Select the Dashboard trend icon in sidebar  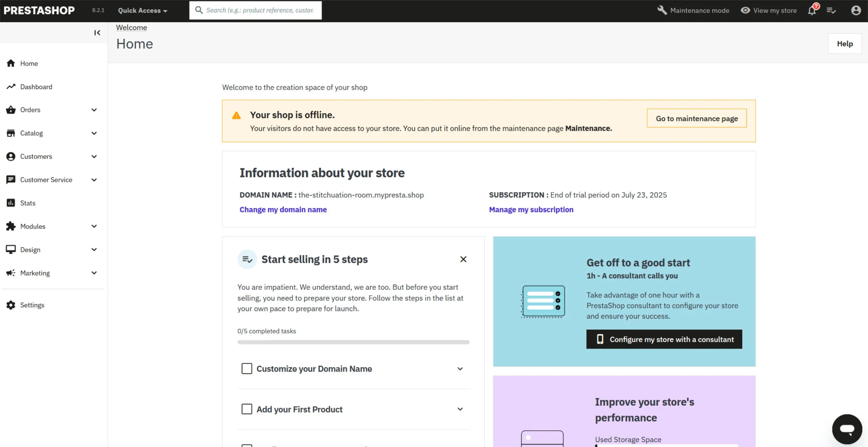coord(11,87)
